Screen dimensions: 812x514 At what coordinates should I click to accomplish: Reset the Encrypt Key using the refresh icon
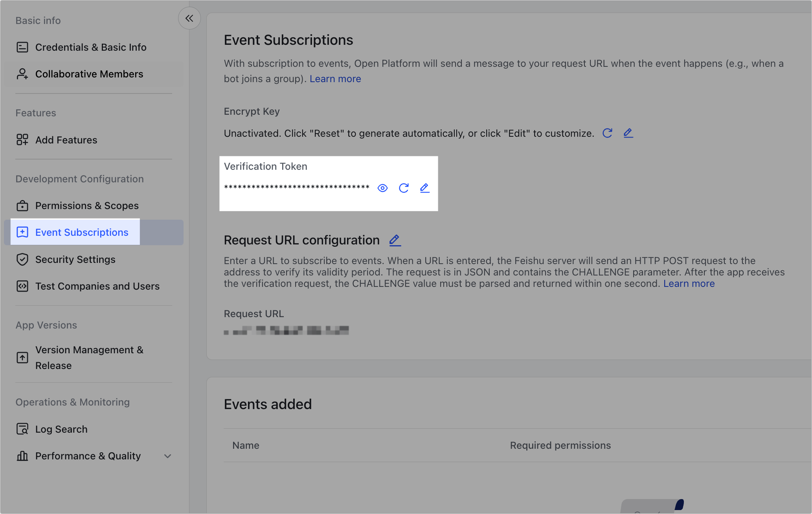click(607, 133)
